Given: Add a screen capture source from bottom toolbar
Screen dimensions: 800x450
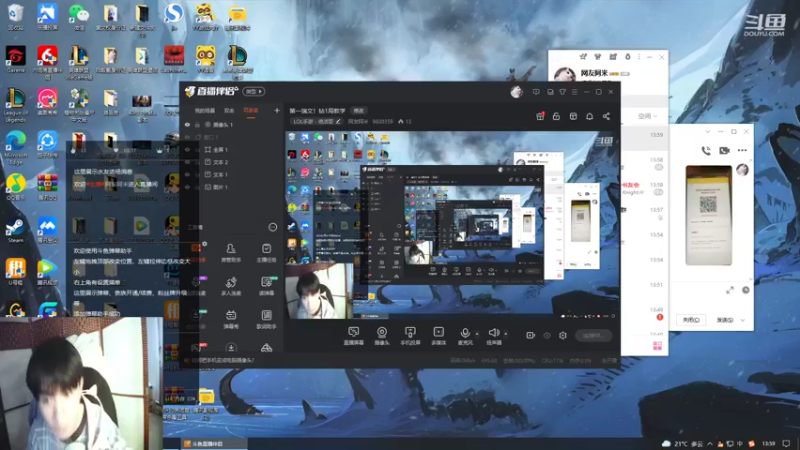Looking at the screenshot, I should coord(354,336).
